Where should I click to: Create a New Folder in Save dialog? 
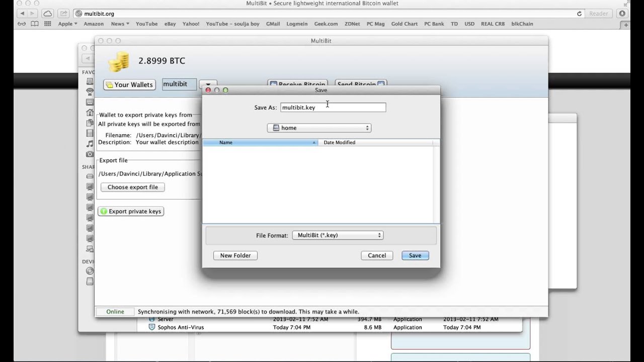click(x=235, y=255)
